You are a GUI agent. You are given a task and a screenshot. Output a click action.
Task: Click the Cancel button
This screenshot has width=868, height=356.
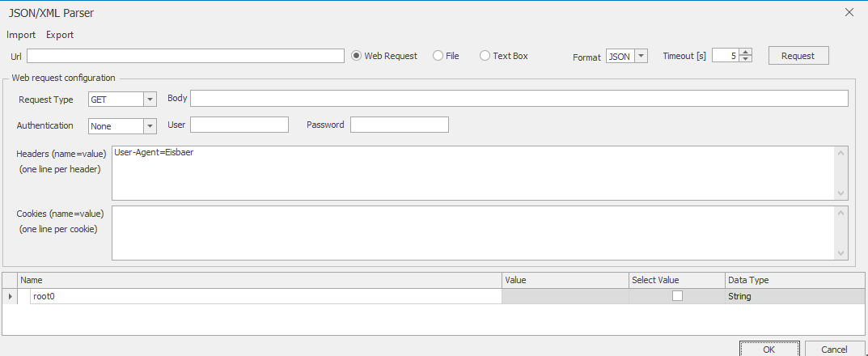834,349
